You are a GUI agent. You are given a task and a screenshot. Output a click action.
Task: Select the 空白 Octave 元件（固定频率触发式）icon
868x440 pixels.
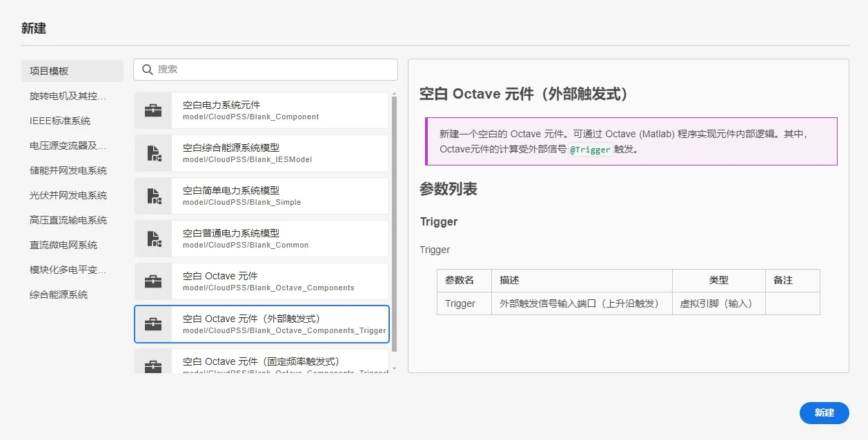coord(152,363)
